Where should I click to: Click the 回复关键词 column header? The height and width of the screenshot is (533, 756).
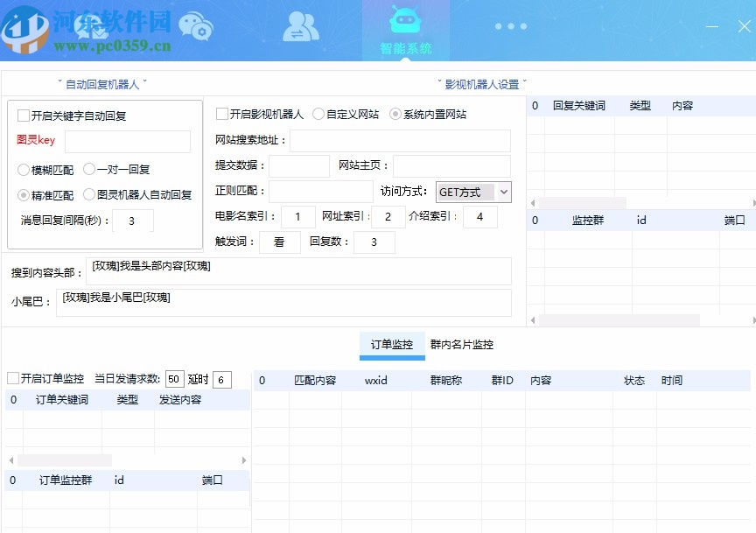[579, 106]
